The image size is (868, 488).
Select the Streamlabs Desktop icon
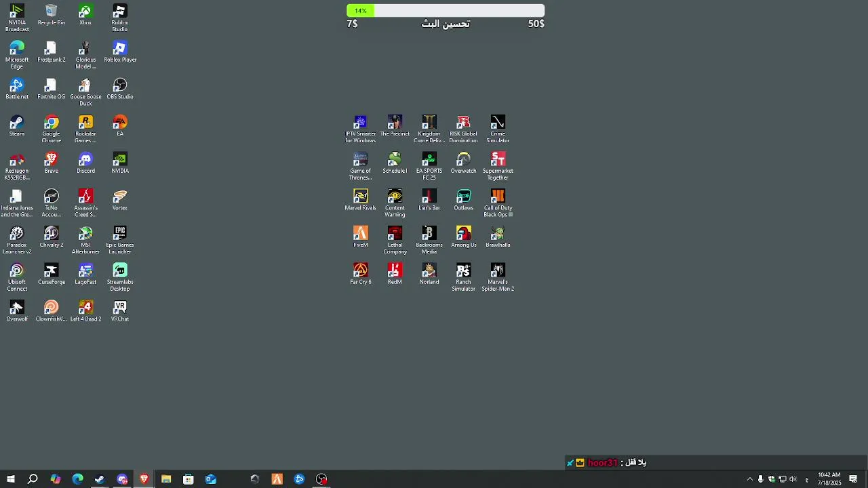tap(120, 277)
